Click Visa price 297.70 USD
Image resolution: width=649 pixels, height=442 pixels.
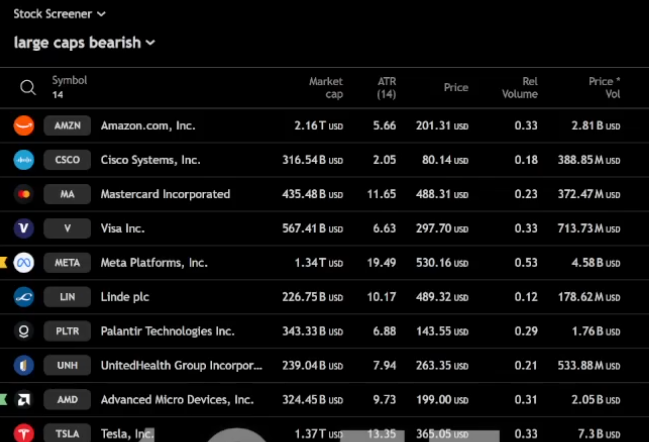click(442, 228)
